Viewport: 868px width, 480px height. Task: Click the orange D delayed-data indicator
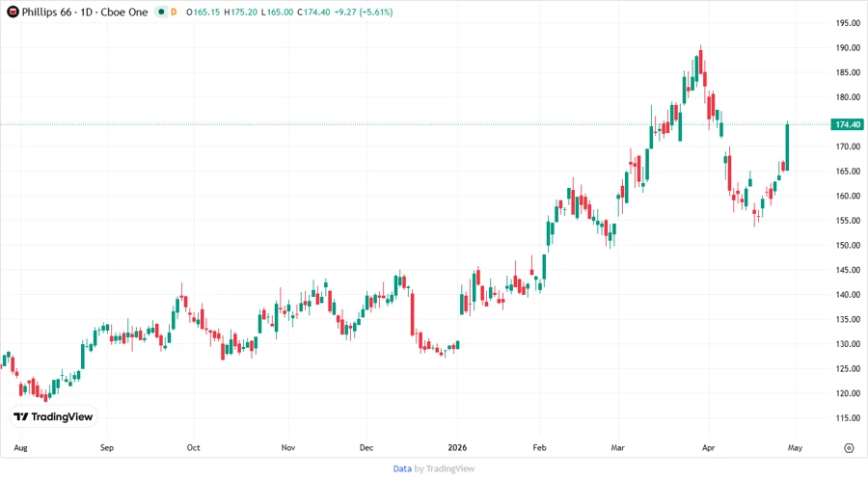(174, 12)
